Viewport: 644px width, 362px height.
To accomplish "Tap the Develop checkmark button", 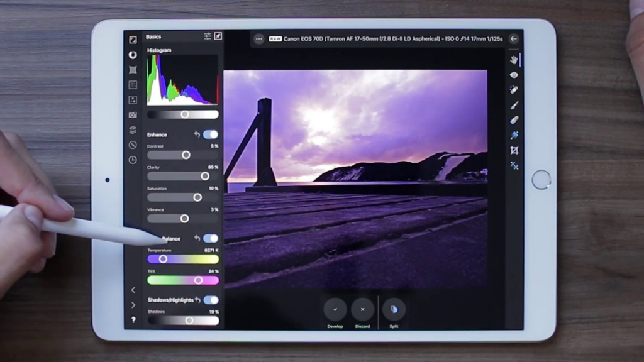I will coord(335,309).
